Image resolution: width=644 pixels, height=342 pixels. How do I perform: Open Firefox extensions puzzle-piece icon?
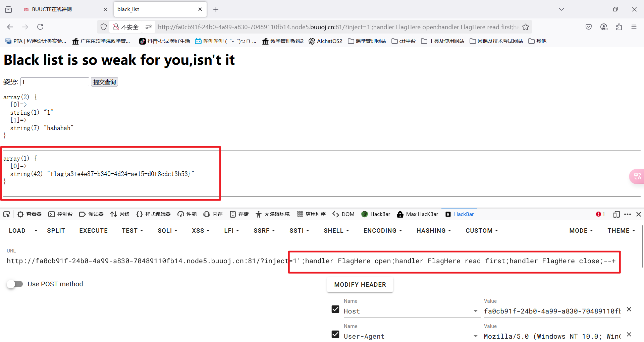click(x=619, y=27)
